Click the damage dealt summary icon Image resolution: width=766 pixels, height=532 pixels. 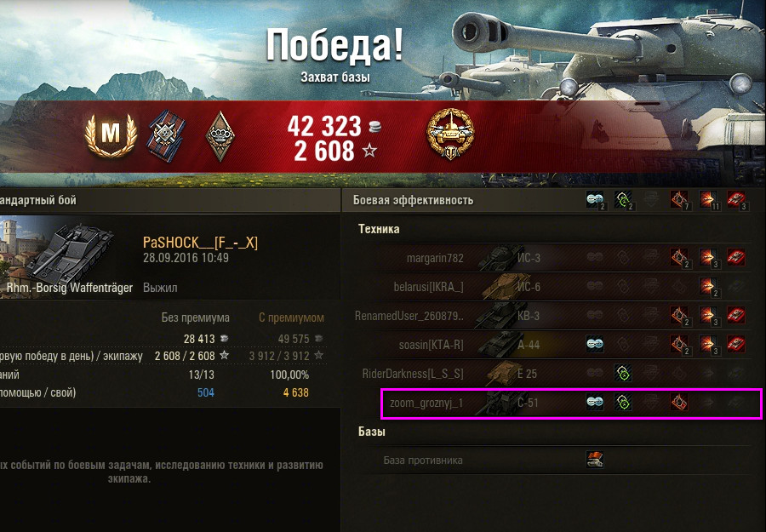(708, 199)
